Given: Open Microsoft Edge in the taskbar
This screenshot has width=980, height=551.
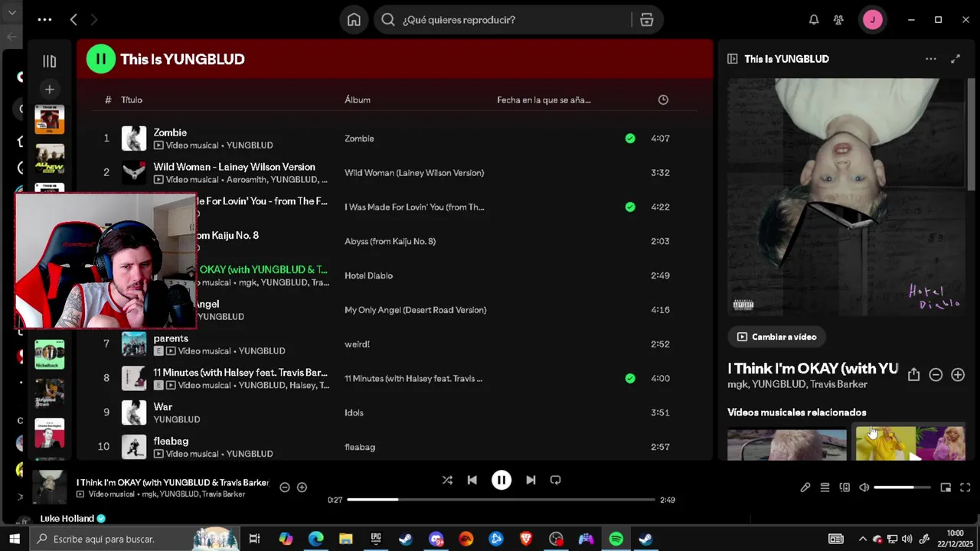Looking at the screenshot, I should tap(315, 539).
